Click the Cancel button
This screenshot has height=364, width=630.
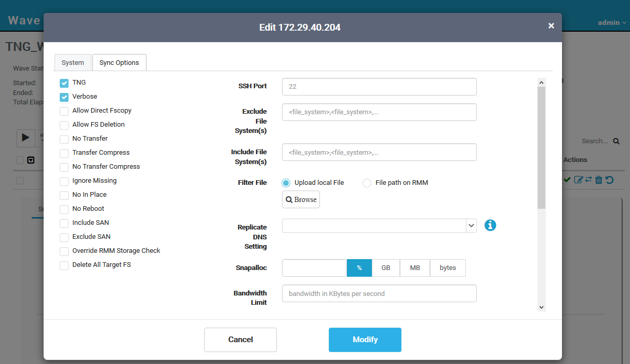coord(240,340)
